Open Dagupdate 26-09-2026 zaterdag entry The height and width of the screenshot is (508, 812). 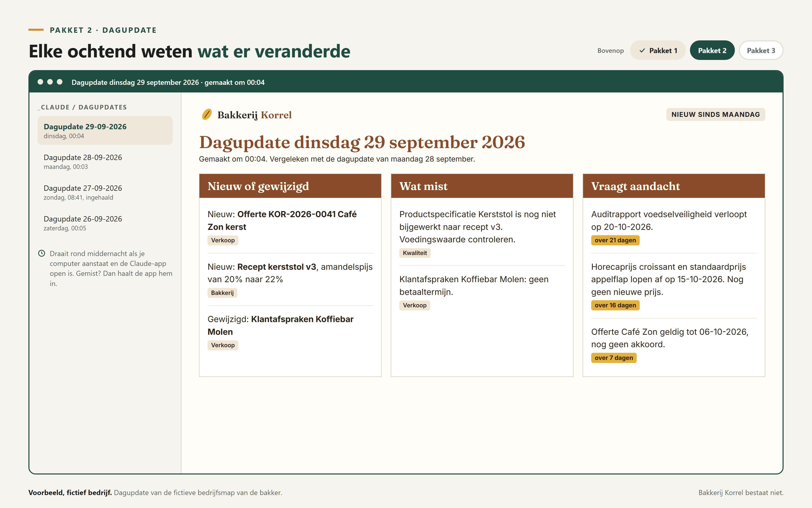coord(105,223)
